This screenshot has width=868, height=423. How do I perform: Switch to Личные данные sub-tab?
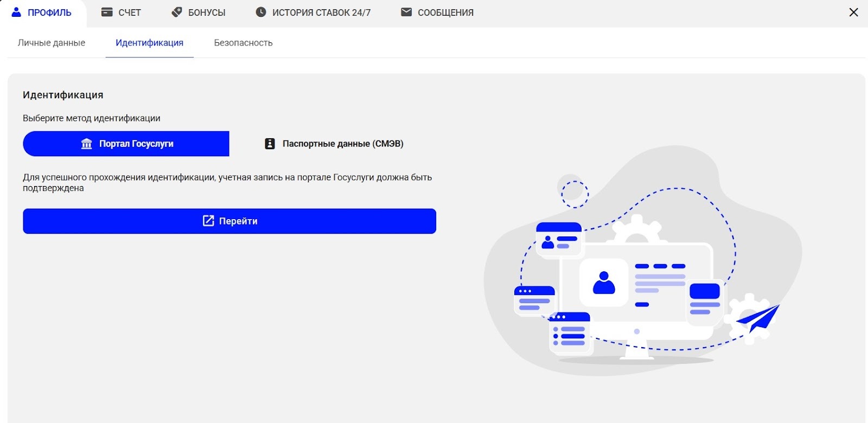(x=52, y=43)
